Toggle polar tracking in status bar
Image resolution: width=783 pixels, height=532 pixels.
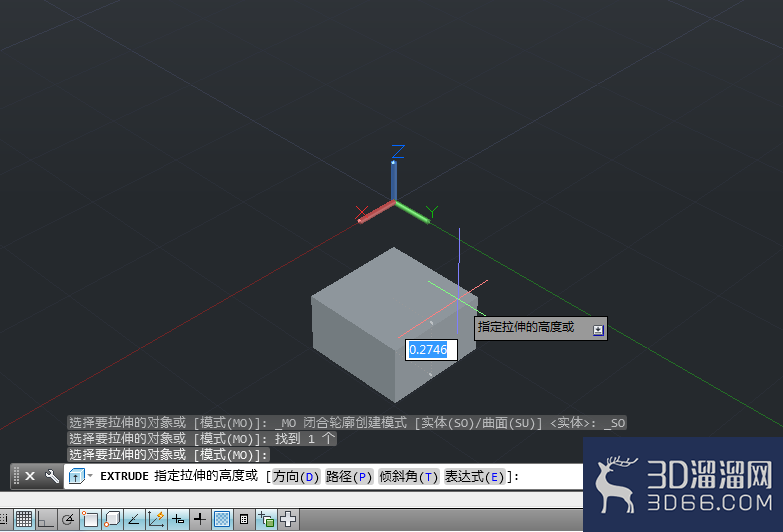(x=67, y=520)
